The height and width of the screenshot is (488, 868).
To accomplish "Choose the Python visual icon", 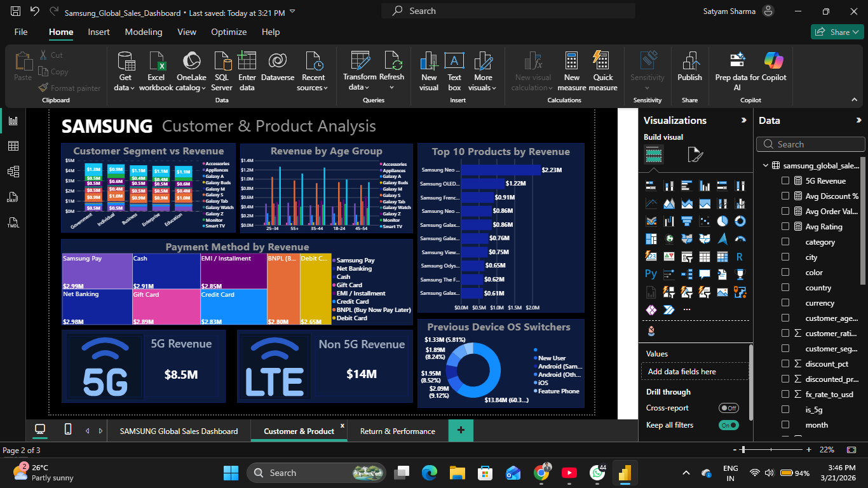I will point(651,274).
